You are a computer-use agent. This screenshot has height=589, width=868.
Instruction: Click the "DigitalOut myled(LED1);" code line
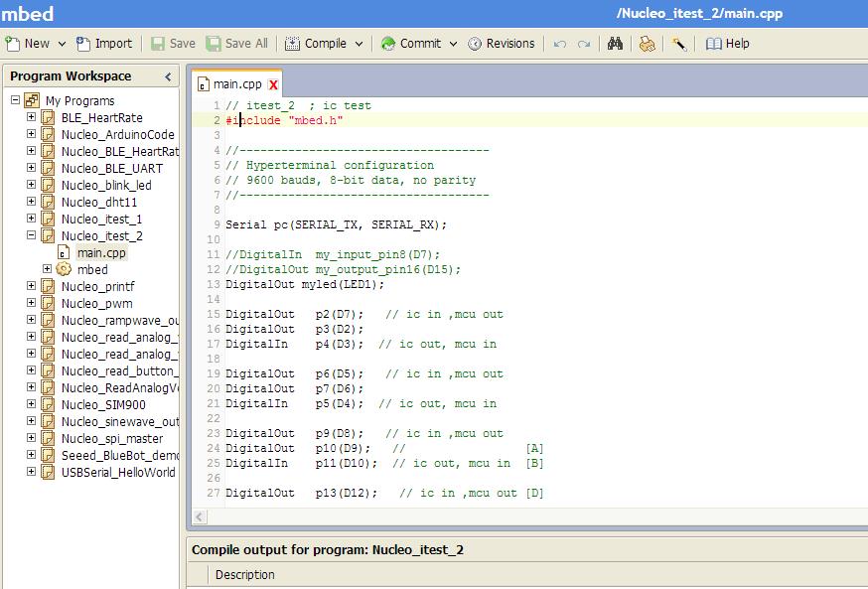[305, 284]
